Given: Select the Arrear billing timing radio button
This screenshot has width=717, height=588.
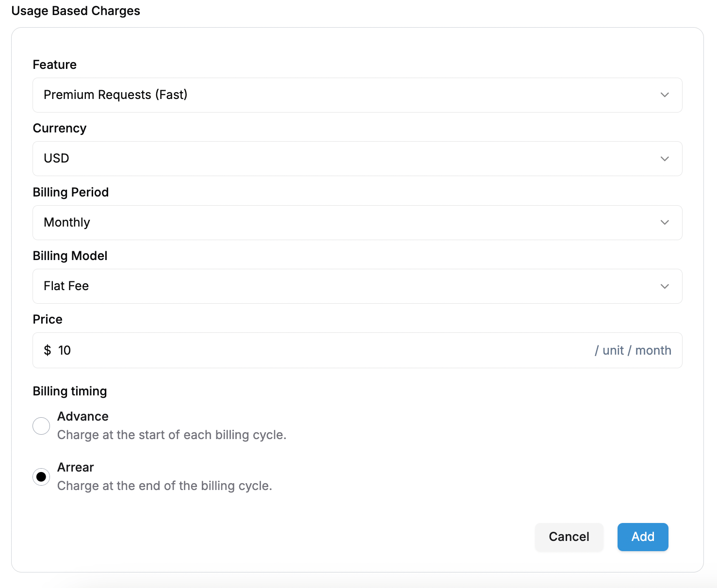Looking at the screenshot, I should [x=41, y=477].
